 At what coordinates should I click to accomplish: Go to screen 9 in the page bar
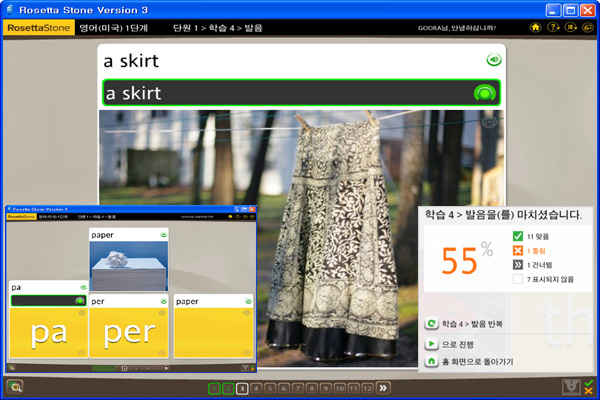tap(326, 389)
